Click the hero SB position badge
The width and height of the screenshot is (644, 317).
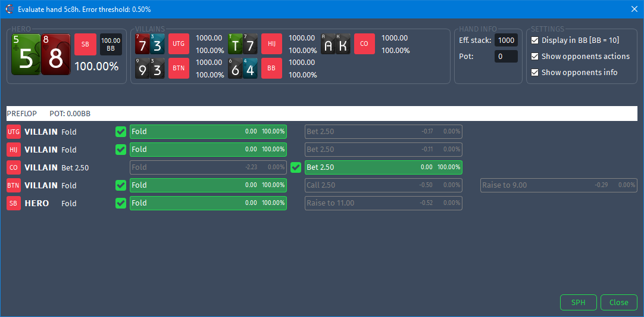coord(86,45)
